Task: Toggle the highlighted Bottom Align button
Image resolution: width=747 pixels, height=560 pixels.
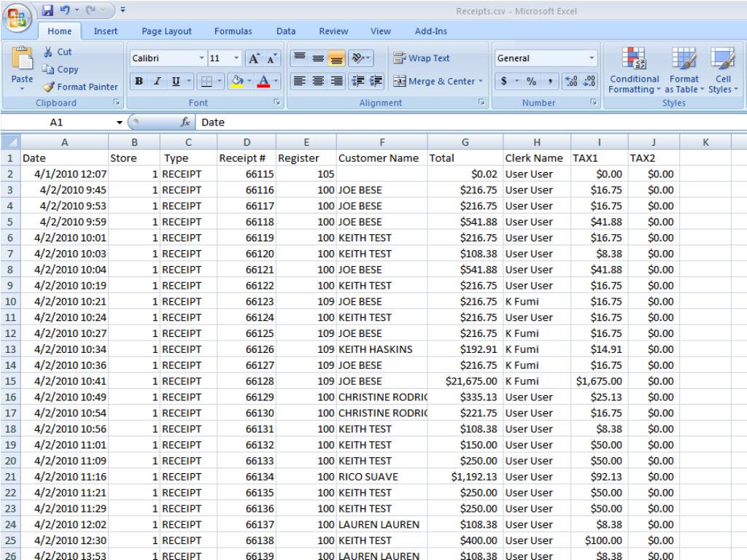Action: [x=336, y=58]
